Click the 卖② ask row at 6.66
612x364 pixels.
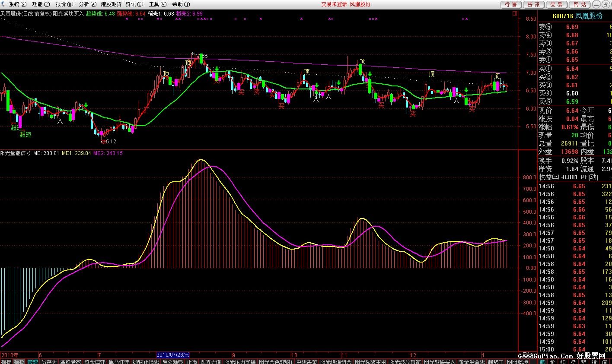click(x=575, y=51)
